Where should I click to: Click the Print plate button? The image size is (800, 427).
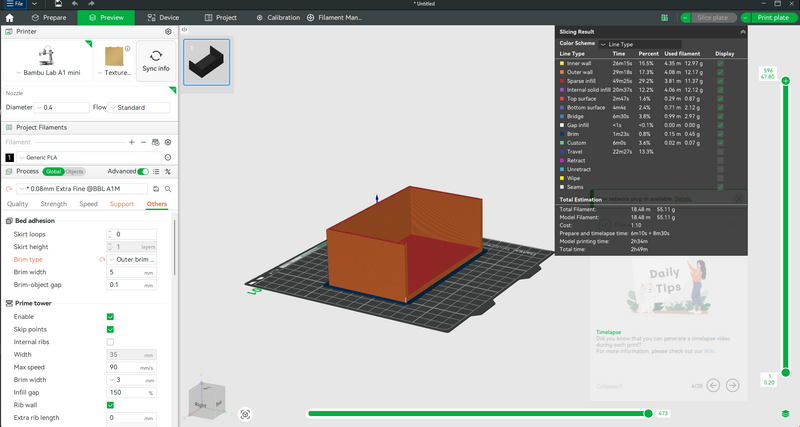click(x=773, y=17)
